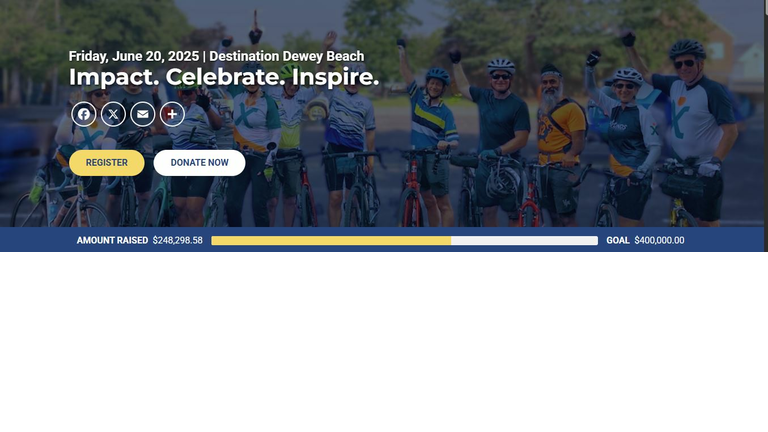Click the $248,298.58 raised amount

[x=177, y=240]
